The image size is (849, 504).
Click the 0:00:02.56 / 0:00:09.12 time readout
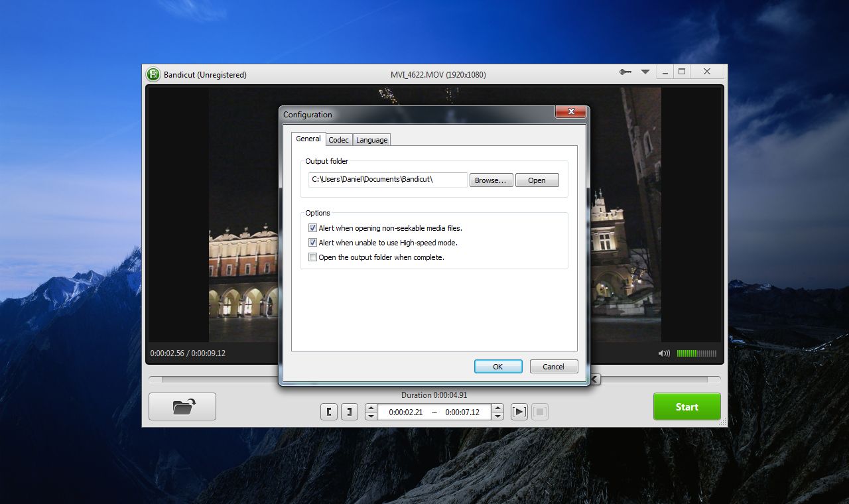[188, 353]
